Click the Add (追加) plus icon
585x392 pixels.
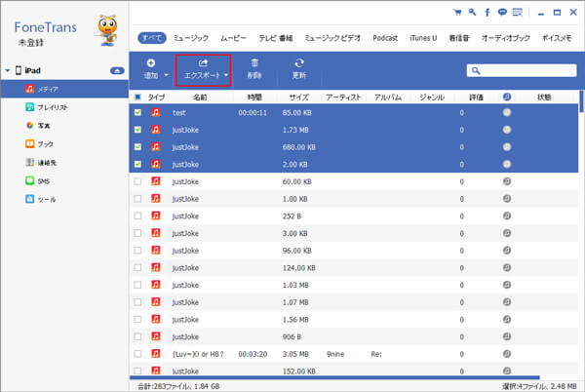tap(151, 63)
